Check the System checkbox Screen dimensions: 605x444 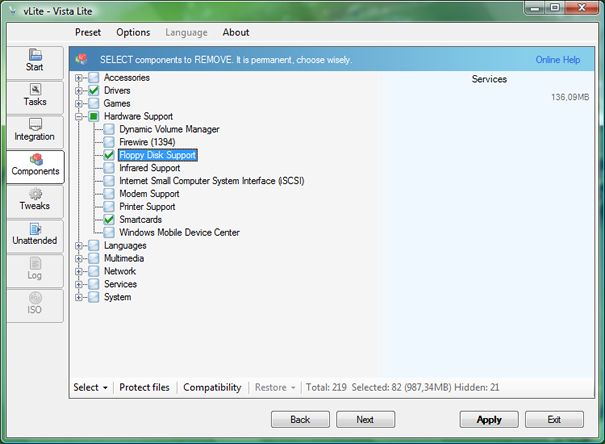[93, 297]
